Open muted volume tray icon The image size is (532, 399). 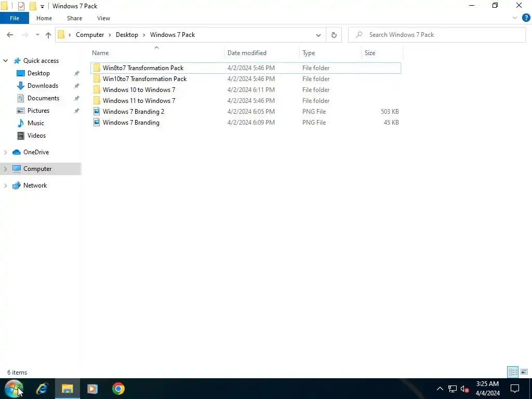pyautogui.click(x=465, y=389)
